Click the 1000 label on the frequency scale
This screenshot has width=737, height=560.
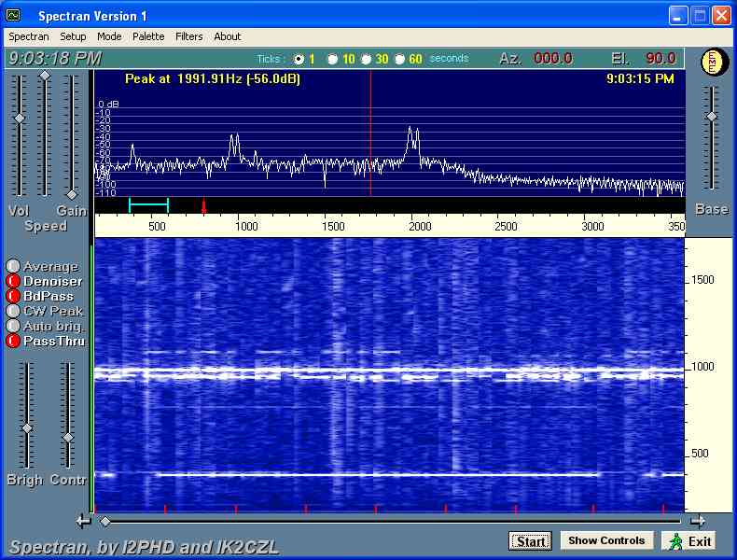(246, 227)
